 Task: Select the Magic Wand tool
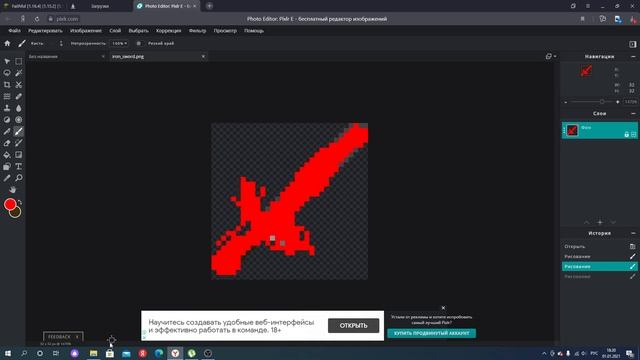tap(19, 73)
